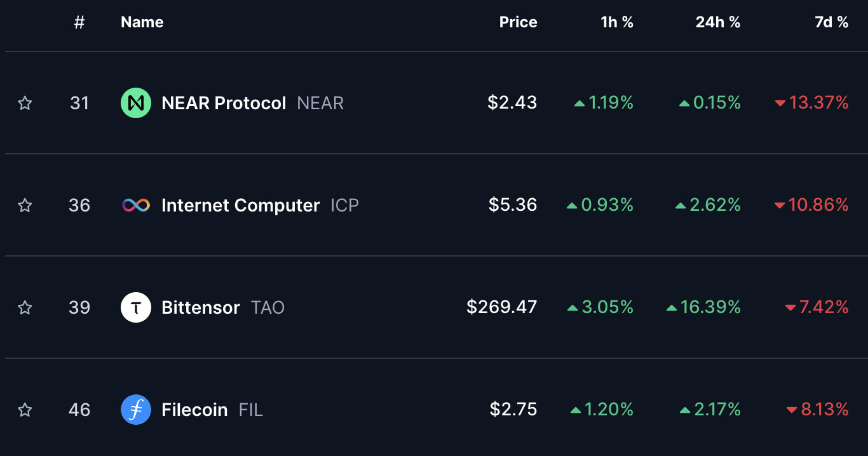Image resolution: width=868 pixels, height=456 pixels.
Task: Add Filecoin to watchlist via star
Action: 25,410
